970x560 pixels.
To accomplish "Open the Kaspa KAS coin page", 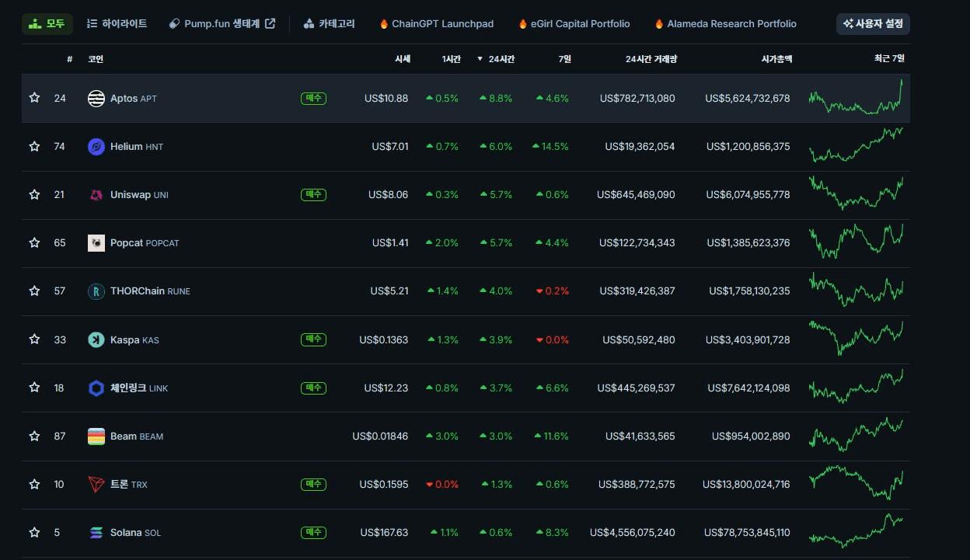I will [134, 339].
